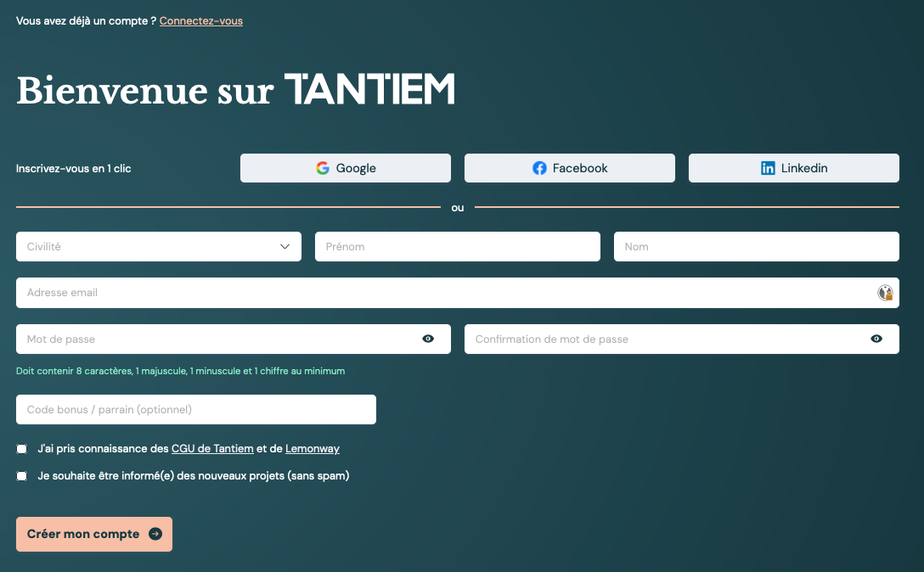Sign up with the Facebook button
Viewport: 924px width, 572px height.
[x=569, y=168]
